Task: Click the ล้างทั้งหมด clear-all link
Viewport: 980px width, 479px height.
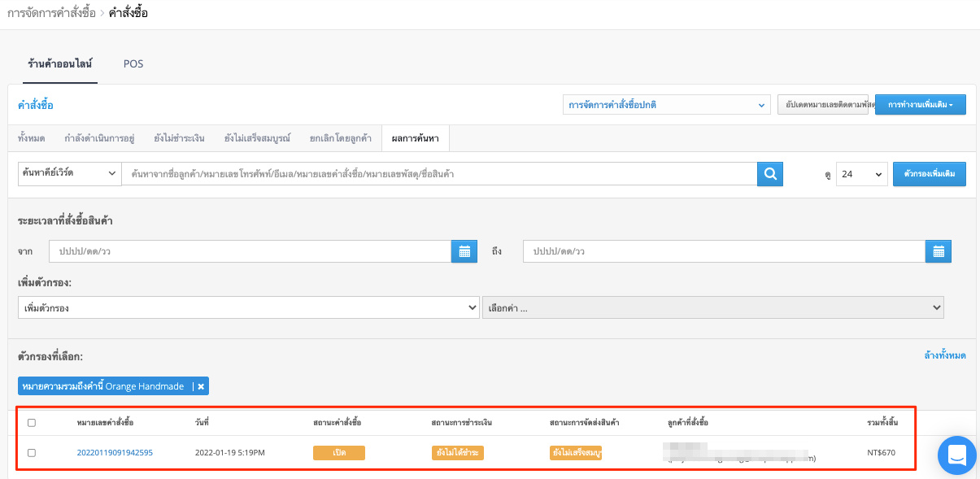Action: tap(945, 355)
